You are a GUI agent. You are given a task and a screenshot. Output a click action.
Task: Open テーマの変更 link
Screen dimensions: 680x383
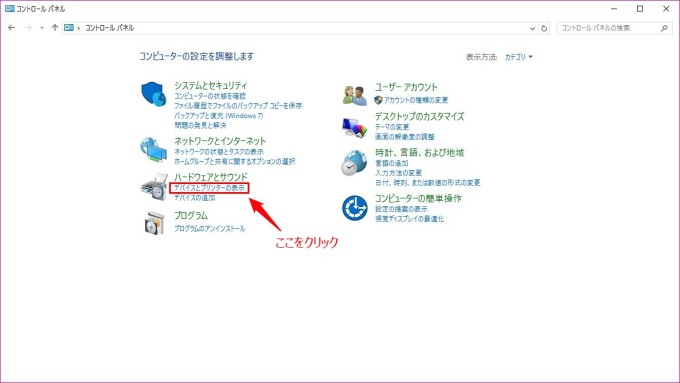click(x=392, y=127)
